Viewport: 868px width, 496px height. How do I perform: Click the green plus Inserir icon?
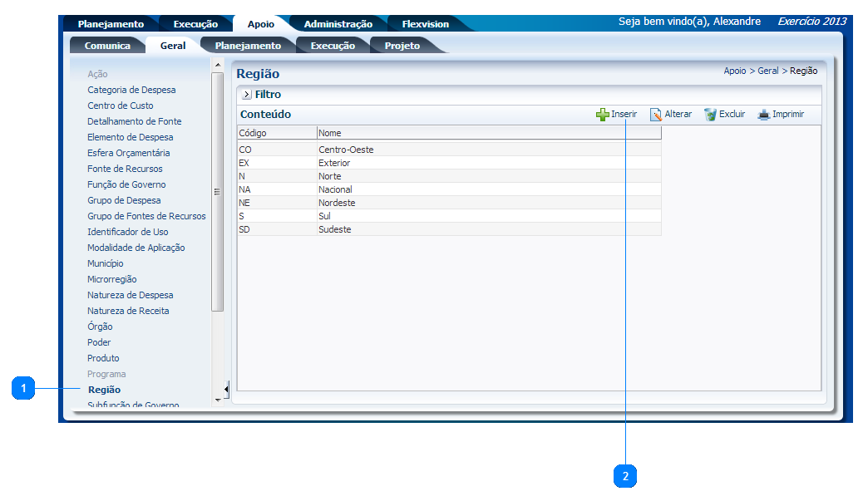603,115
